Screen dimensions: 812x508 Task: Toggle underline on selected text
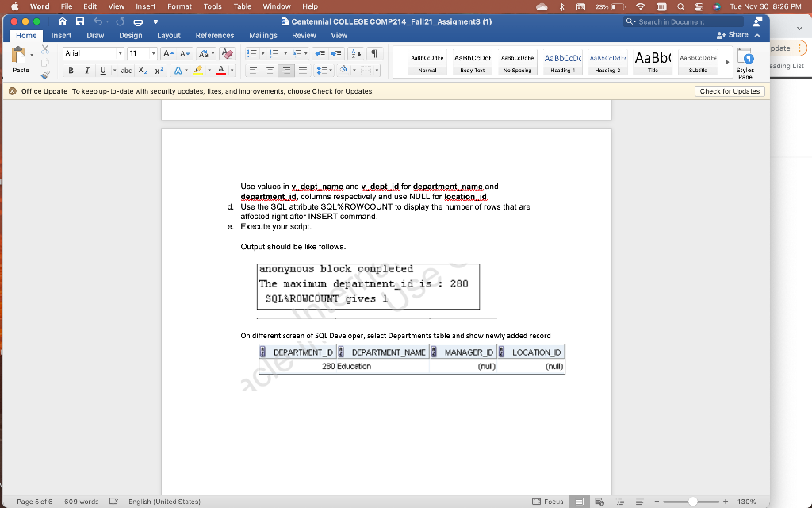click(x=103, y=70)
